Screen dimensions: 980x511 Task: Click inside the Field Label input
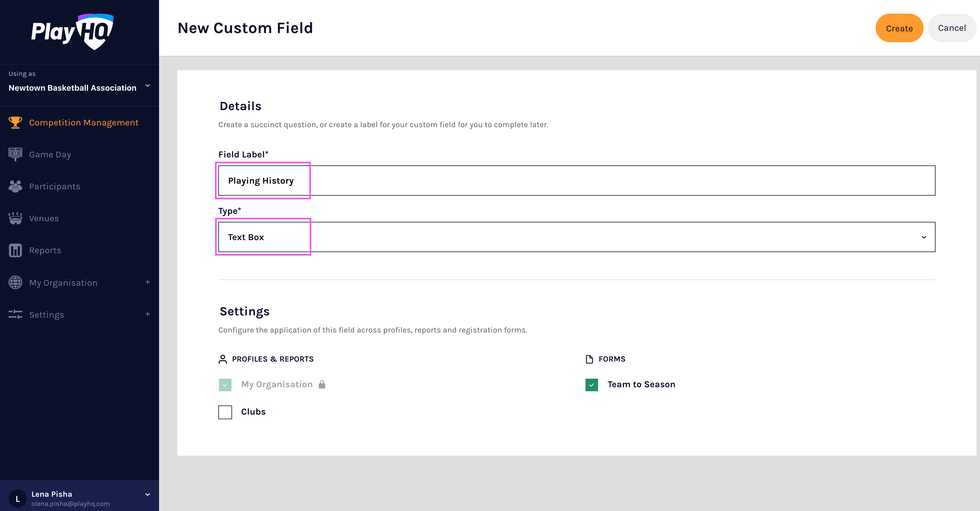[576, 181]
